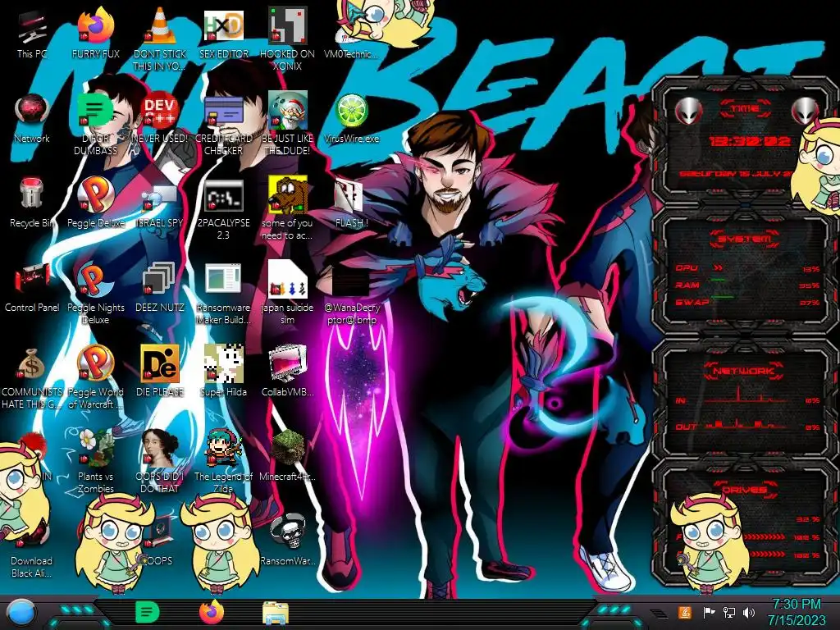
Task: Launch Peggle Nights Deluxe shortcut
Action: (96, 293)
